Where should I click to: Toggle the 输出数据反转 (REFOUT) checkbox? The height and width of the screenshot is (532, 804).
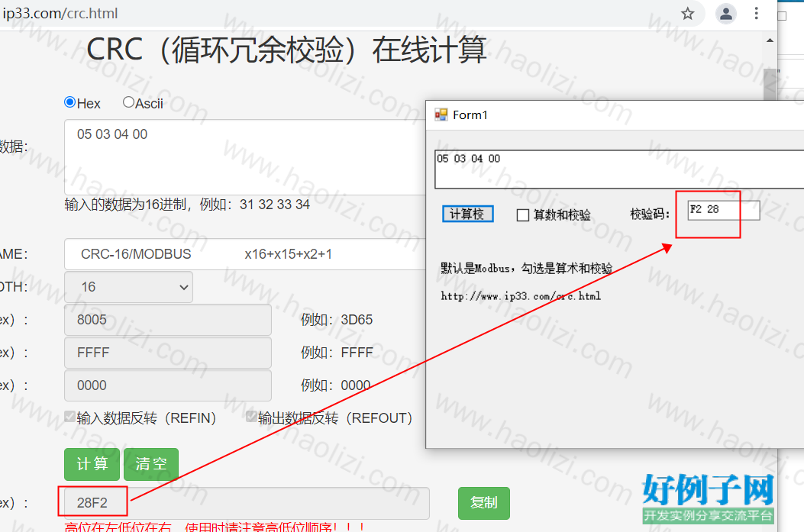[251, 417]
